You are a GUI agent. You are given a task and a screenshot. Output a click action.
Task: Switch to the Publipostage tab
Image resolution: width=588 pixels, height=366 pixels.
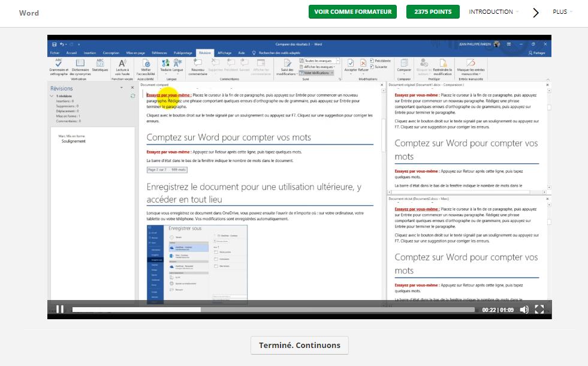tap(183, 53)
